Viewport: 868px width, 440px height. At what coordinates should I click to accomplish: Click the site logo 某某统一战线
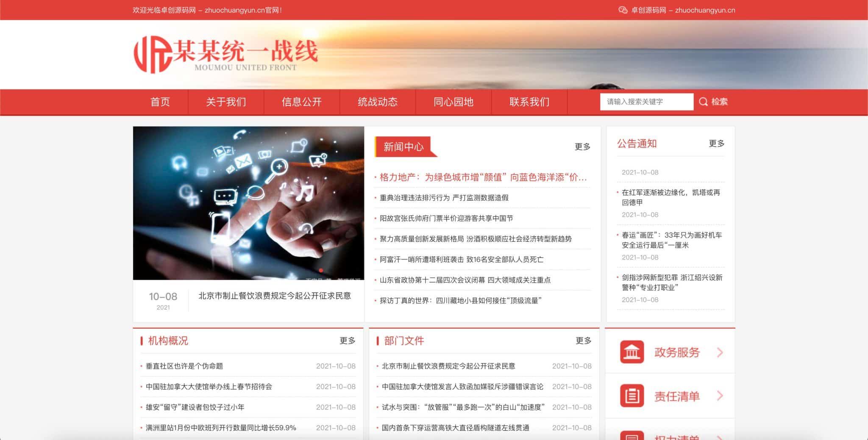point(225,54)
